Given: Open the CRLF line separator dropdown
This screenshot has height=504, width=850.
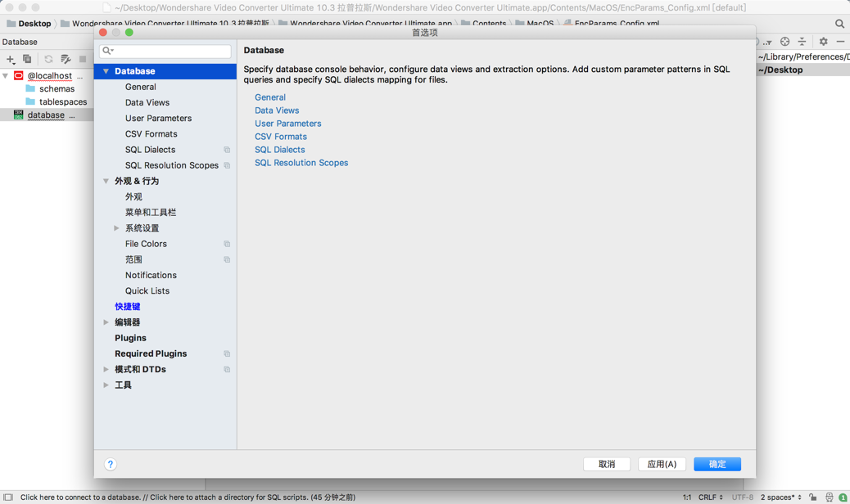Looking at the screenshot, I should click(x=710, y=497).
